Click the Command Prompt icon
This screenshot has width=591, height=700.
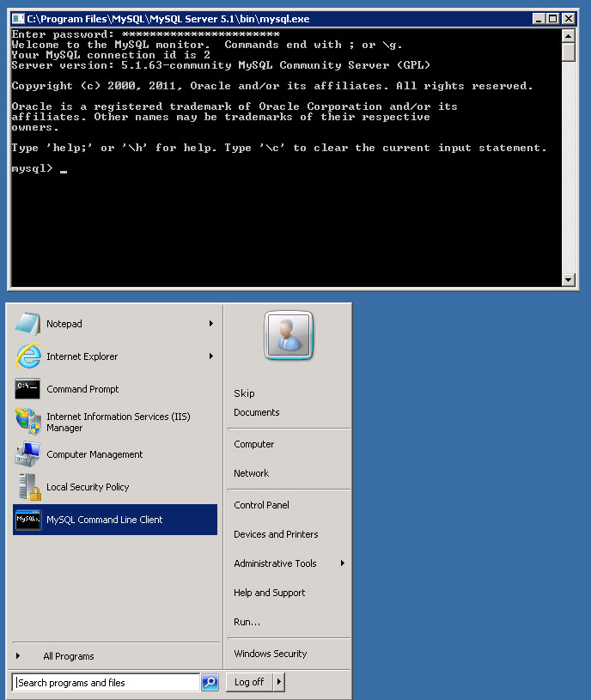[x=27, y=389]
